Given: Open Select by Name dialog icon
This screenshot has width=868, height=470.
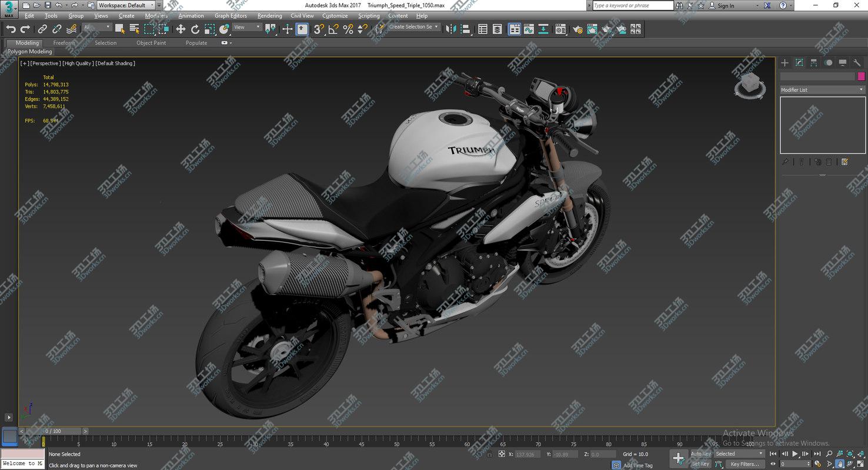Looking at the screenshot, I should (135, 29).
